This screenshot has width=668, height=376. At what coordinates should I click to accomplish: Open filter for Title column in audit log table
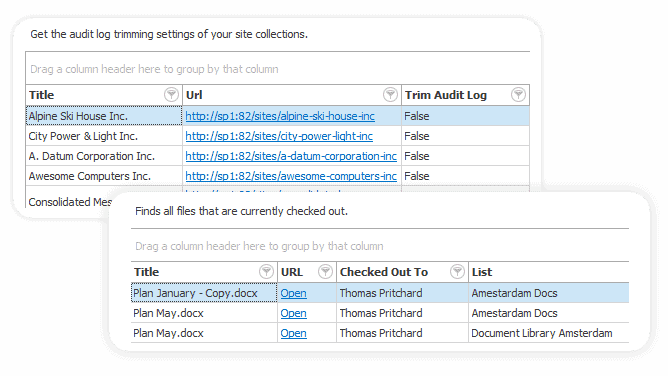[x=171, y=95]
